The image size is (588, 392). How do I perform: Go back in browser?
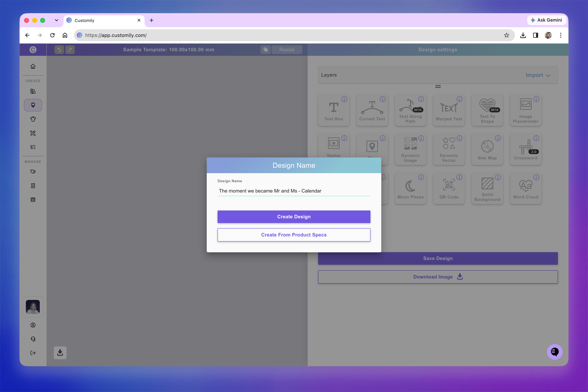(27, 35)
